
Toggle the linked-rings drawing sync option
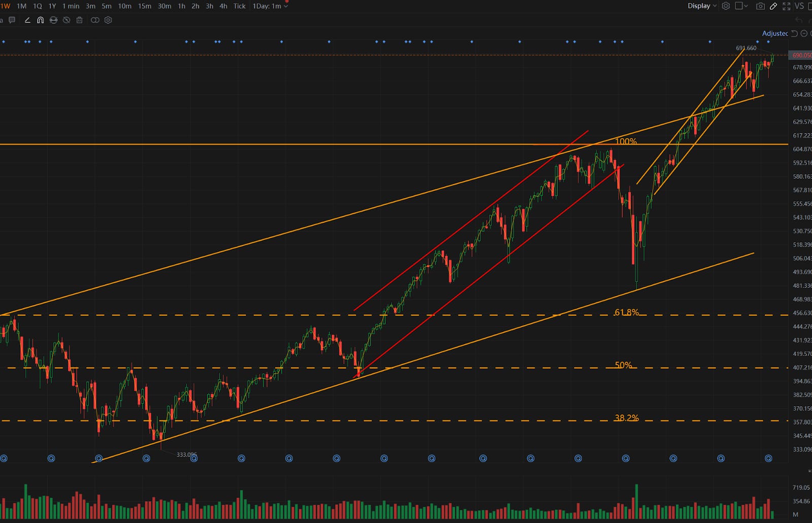[x=95, y=20]
